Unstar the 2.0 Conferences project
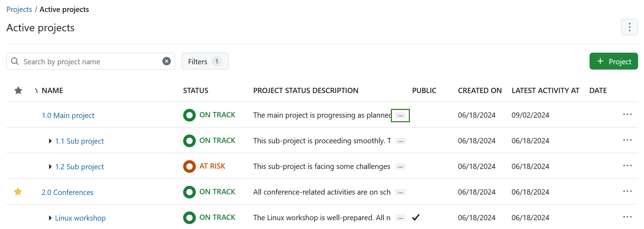 [18, 191]
